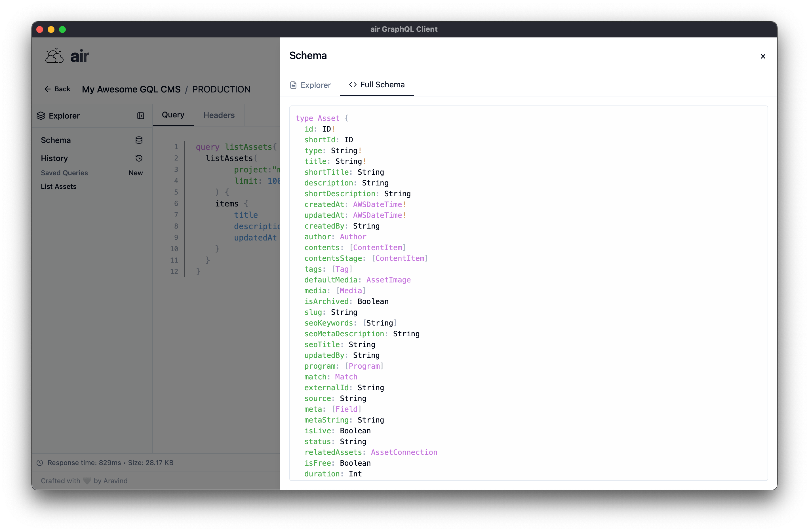Create a saved query with New
Viewport: 809px width, 532px height.
pos(136,173)
